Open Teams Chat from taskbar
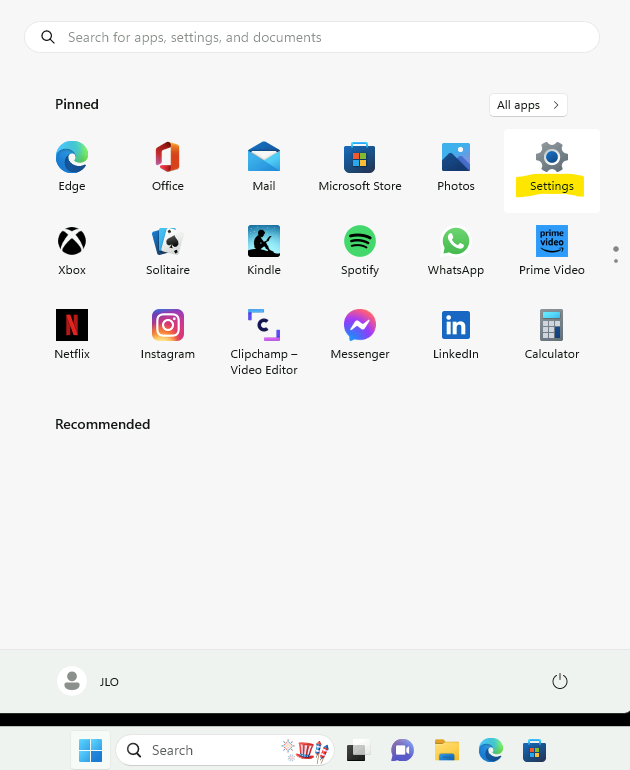Image resolution: width=630 pixels, height=770 pixels. tap(402, 750)
